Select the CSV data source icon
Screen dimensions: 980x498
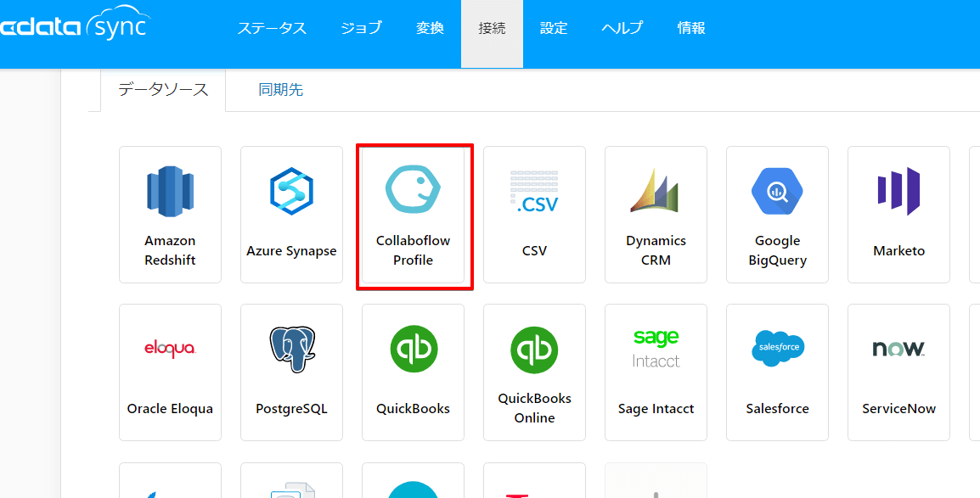click(534, 192)
